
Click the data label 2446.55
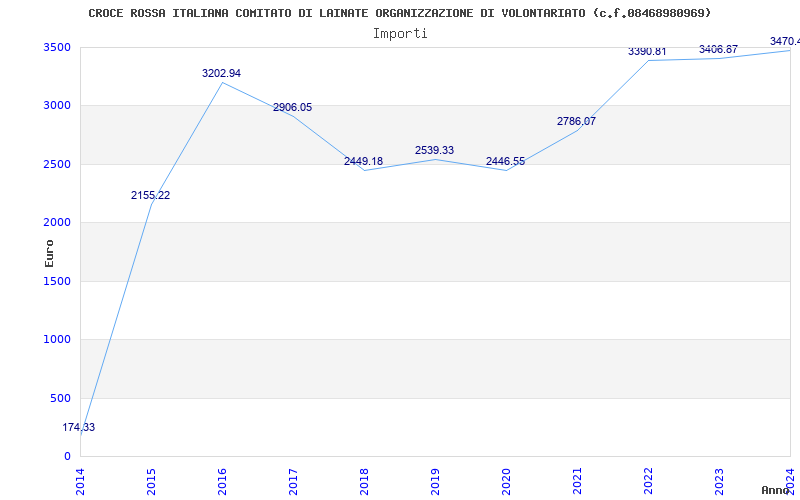pyautogui.click(x=505, y=162)
